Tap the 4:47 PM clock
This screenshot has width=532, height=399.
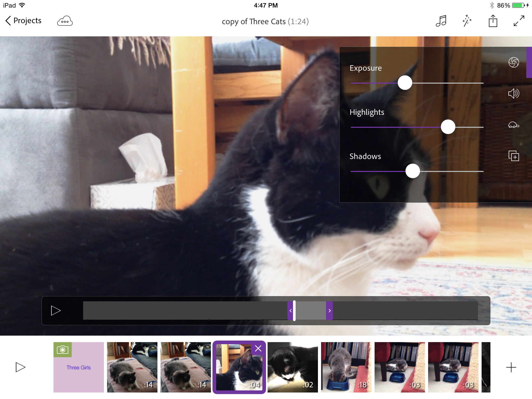point(266,5)
